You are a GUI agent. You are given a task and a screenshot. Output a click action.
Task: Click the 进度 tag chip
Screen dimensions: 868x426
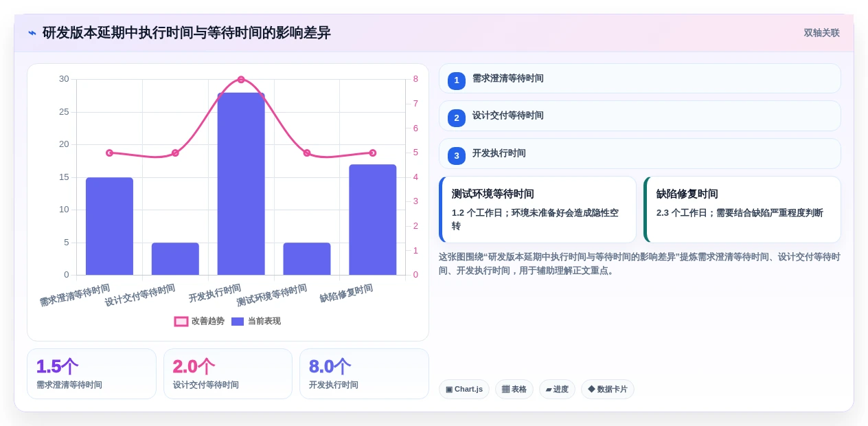pyautogui.click(x=557, y=390)
